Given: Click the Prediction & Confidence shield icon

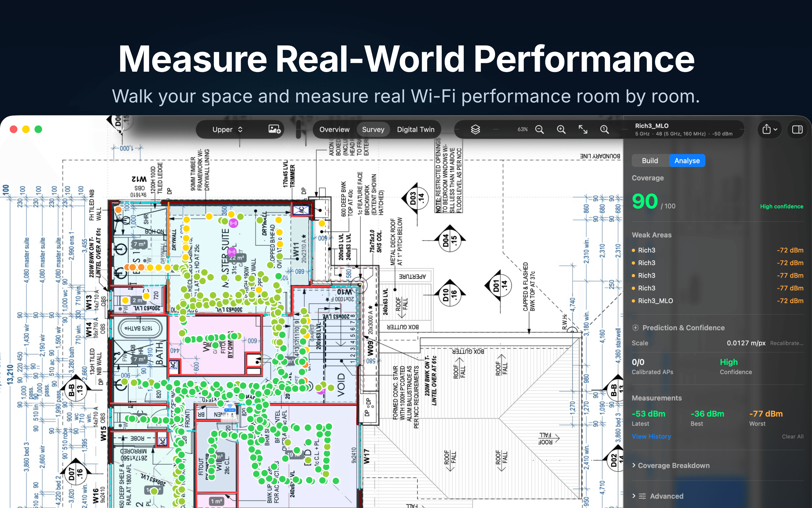Looking at the screenshot, I should click(x=635, y=328).
